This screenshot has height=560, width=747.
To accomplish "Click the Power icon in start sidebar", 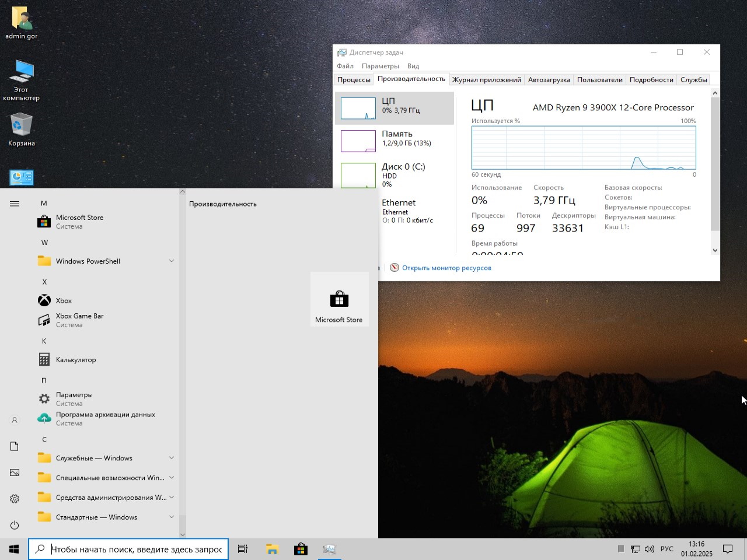I will click(x=15, y=525).
